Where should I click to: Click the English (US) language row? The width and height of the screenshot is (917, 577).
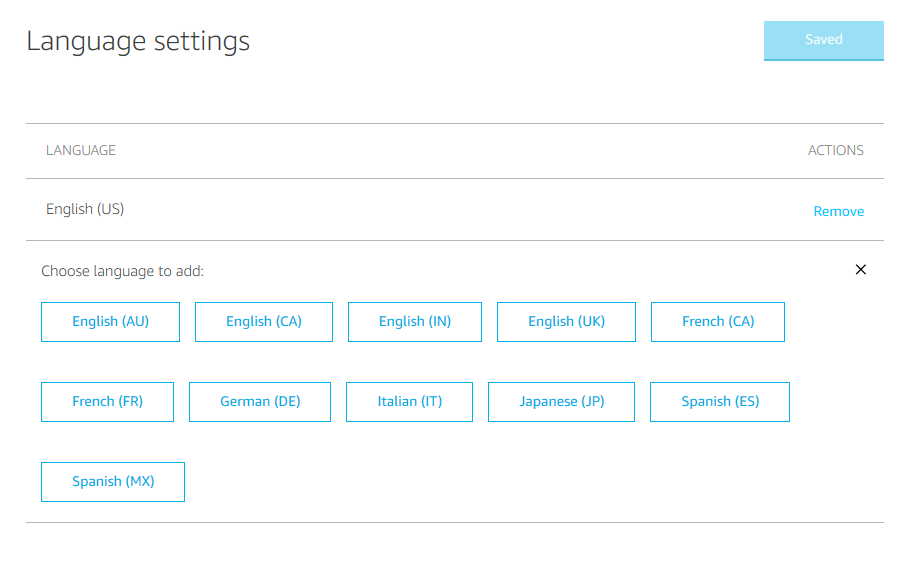pos(85,209)
